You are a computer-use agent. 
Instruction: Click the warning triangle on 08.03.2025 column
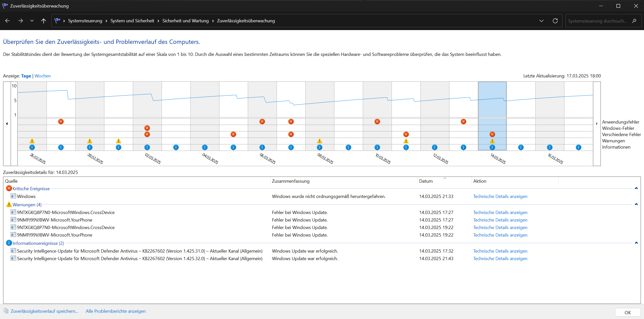coord(319,141)
